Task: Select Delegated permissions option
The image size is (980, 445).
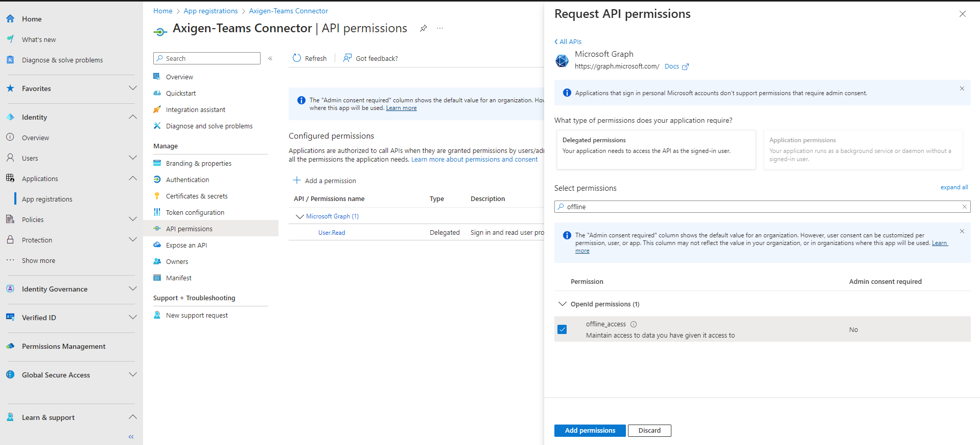Action: pos(656,149)
